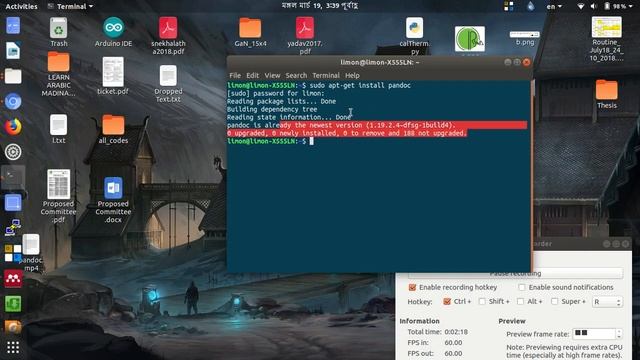The height and width of the screenshot is (360, 640).
Task: Open the Dropped Text.txt file
Action: [168, 84]
